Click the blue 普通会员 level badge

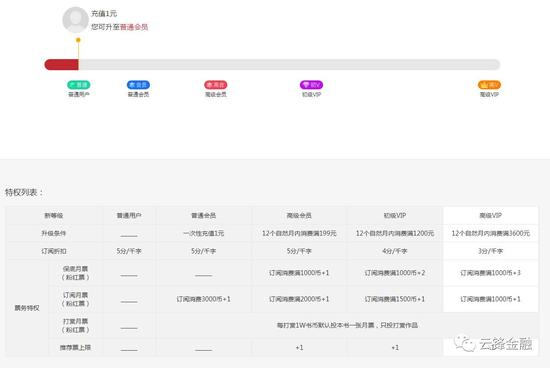coord(138,85)
